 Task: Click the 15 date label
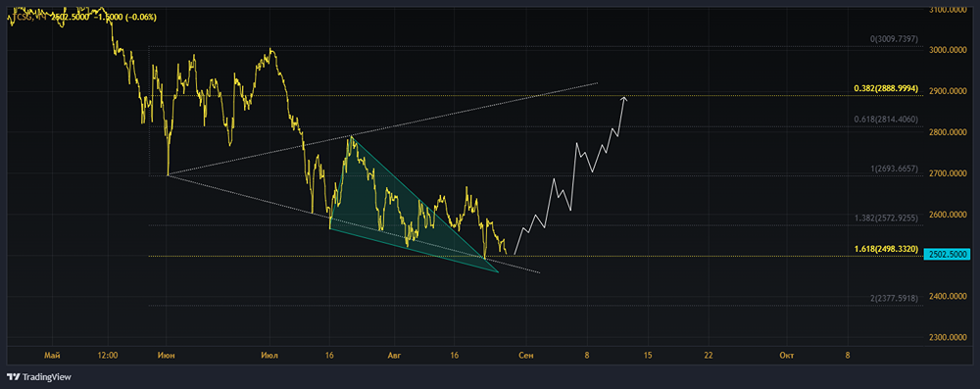click(x=647, y=356)
